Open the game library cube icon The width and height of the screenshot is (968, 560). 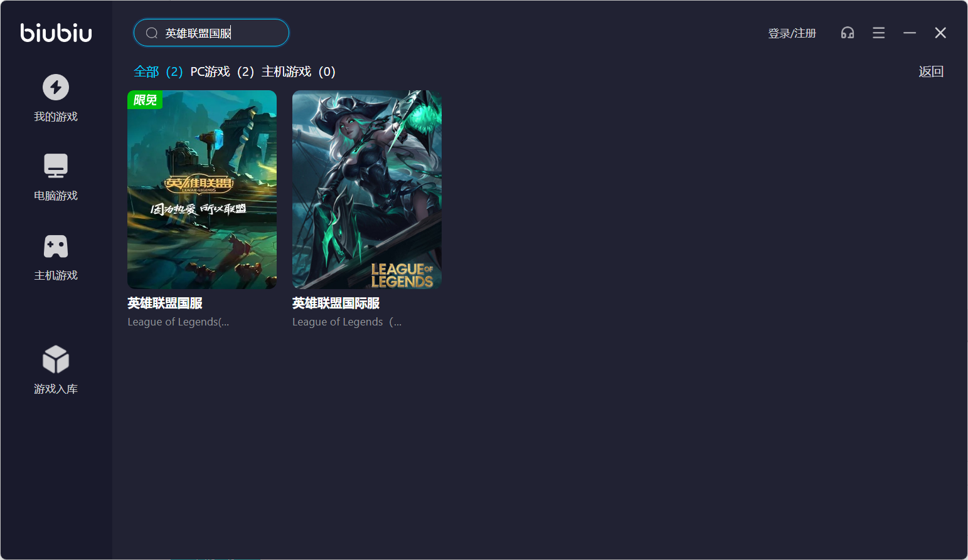point(56,359)
